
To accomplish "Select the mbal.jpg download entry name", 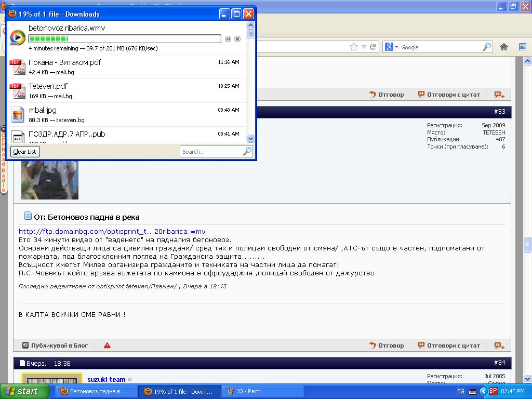I will (x=43, y=110).
